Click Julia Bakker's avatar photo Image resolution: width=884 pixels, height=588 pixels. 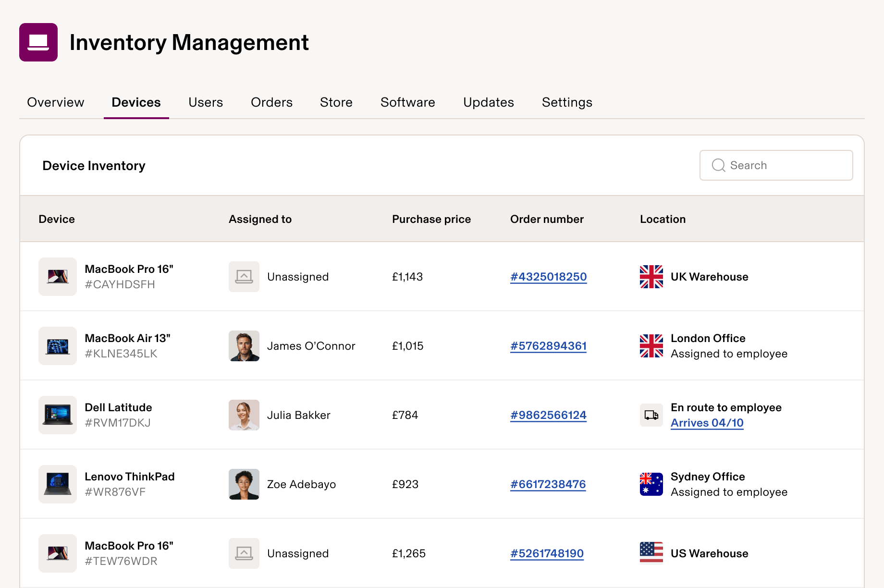244,415
